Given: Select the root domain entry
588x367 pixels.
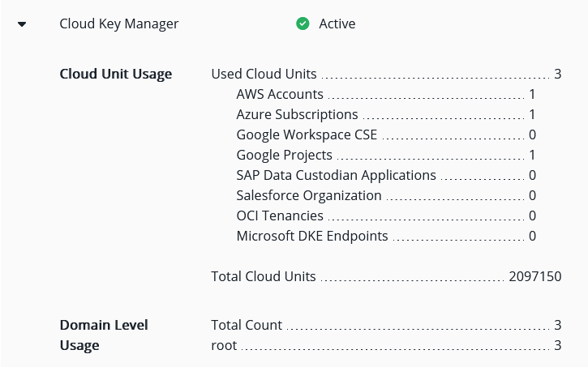Looking at the screenshot, I should click(x=224, y=345).
